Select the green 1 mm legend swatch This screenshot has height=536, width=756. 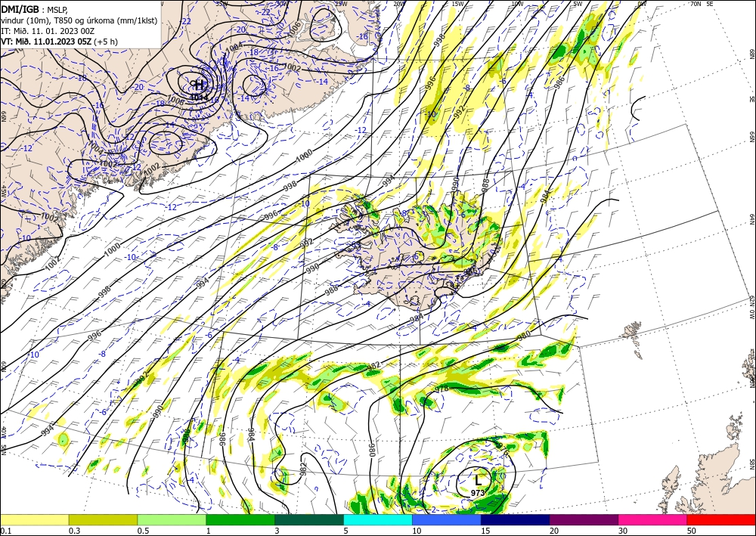240,519
